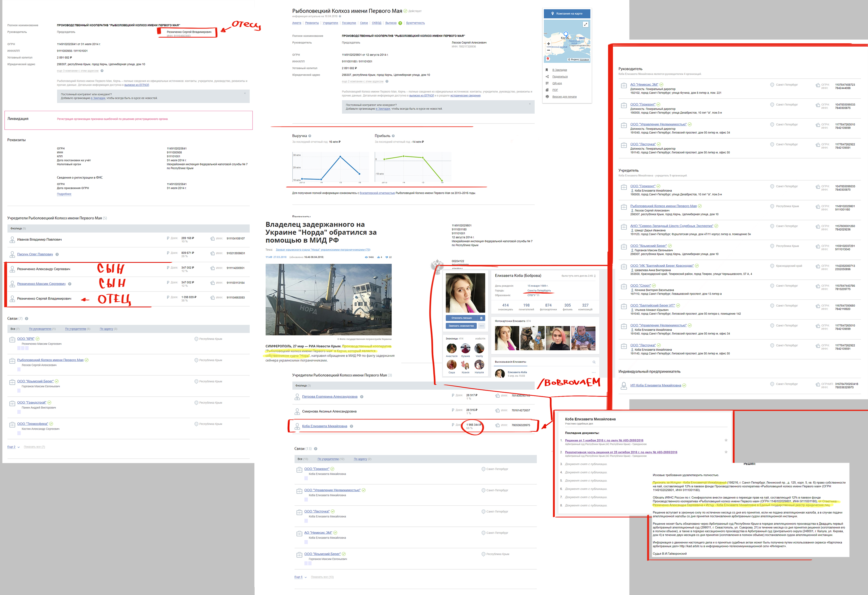868x595 pixels.
Task: Click the 'В Закладки' bookmark icon
Action: click(x=547, y=70)
